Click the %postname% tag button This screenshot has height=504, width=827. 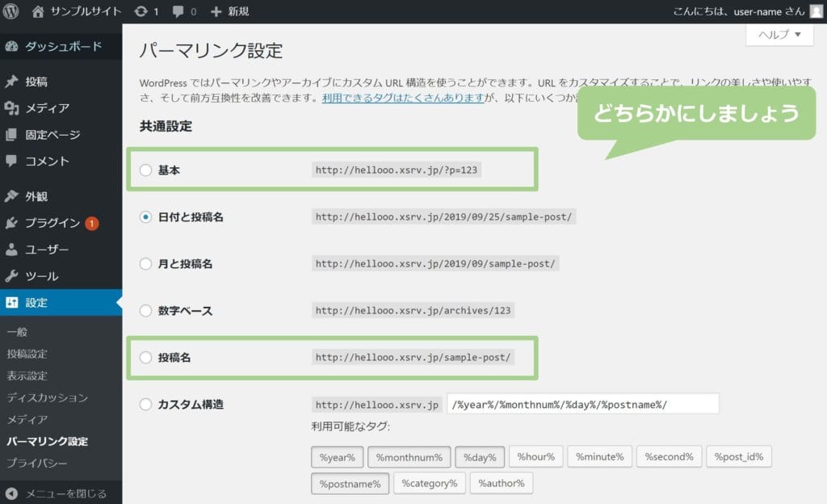click(x=350, y=484)
